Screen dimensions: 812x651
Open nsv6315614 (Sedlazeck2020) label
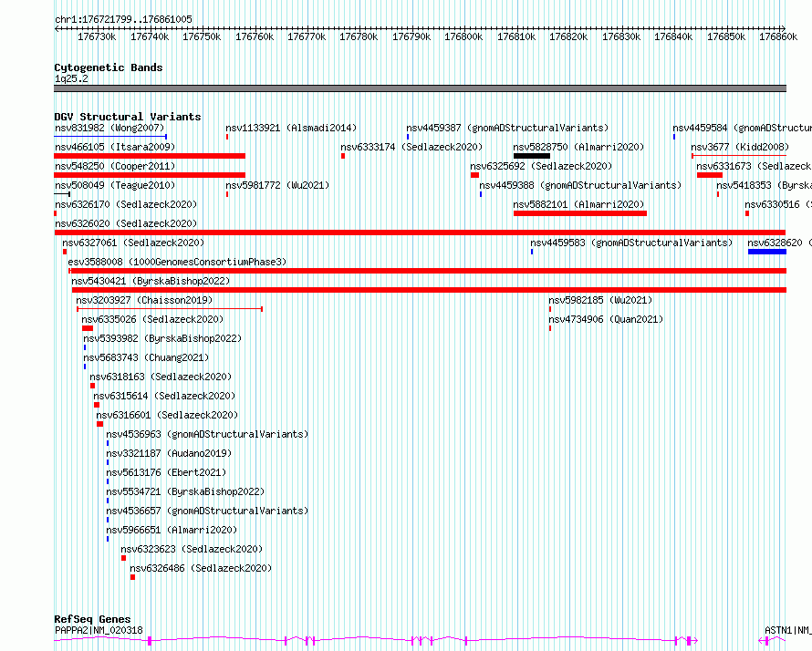tap(164, 396)
